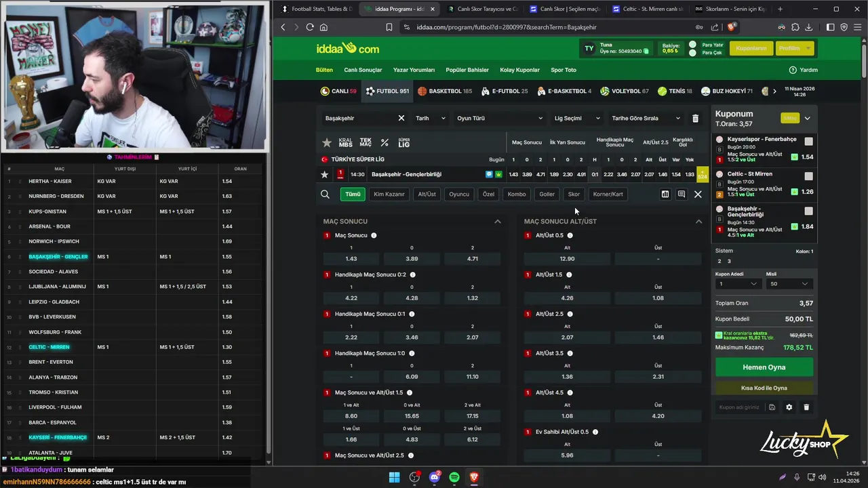This screenshot has height=488, width=868.
Task: Click the +524 more markets button
Action: pyautogui.click(x=703, y=174)
